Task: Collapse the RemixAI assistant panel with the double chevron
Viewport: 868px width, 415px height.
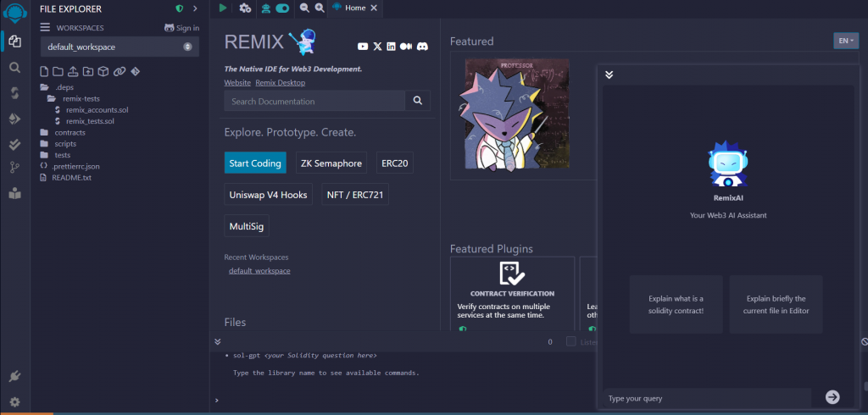Action: 609,75
